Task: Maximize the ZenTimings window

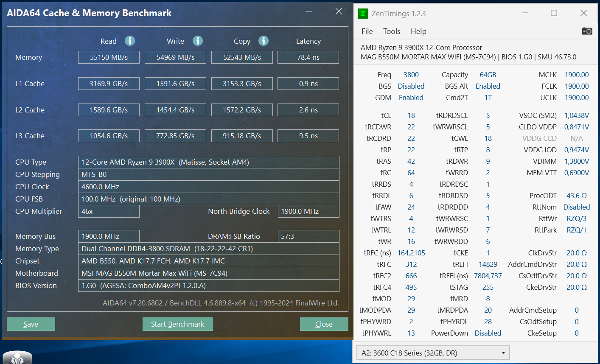Action: pos(554,13)
